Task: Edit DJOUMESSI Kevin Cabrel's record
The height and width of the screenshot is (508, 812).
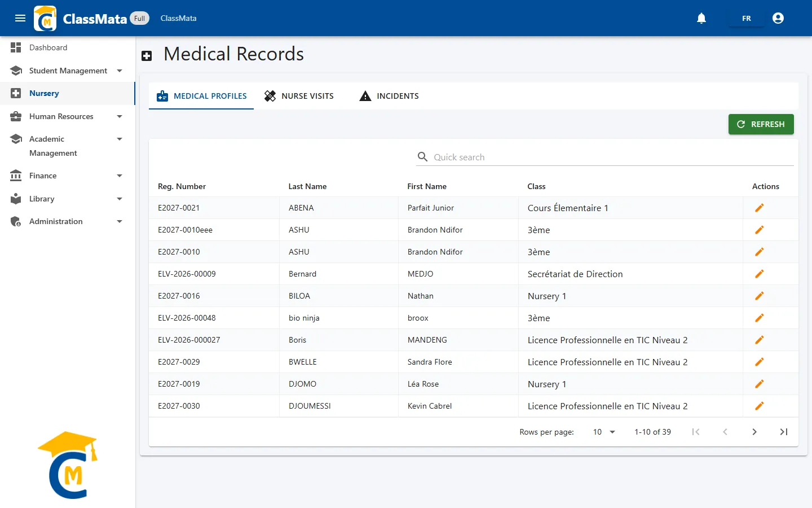Action: (760, 406)
